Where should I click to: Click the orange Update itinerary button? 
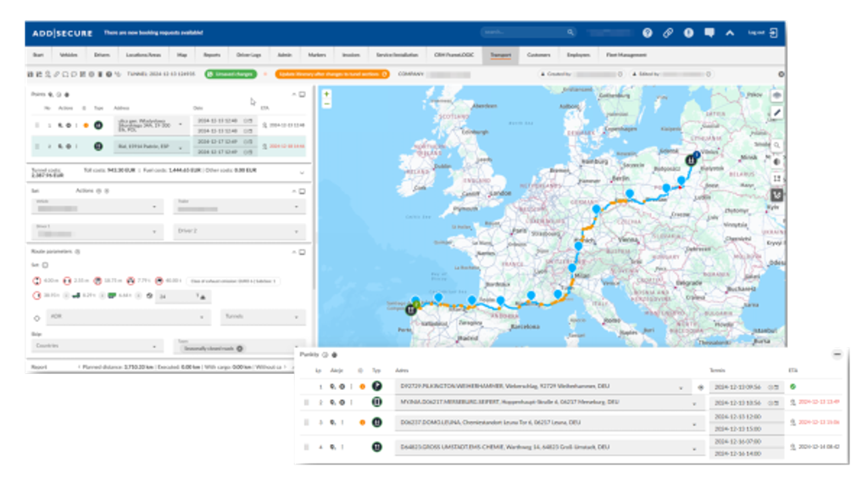click(x=332, y=74)
